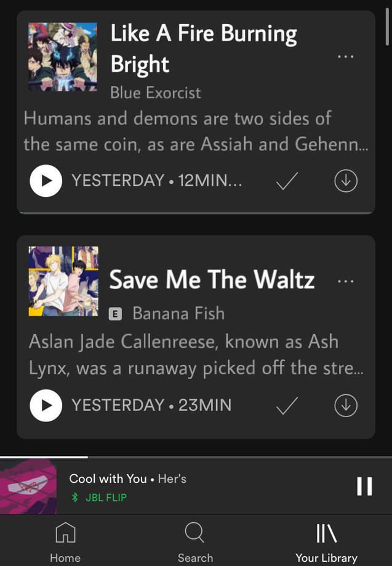This screenshot has height=566, width=392.
Task: Mark Save Me The Waltz as played
Action: pyautogui.click(x=287, y=405)
